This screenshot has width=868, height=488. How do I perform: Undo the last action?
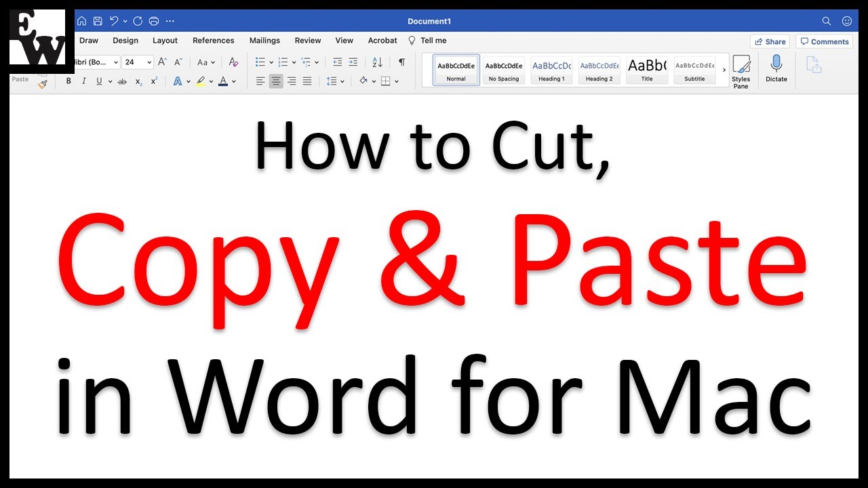coord(114,21)
